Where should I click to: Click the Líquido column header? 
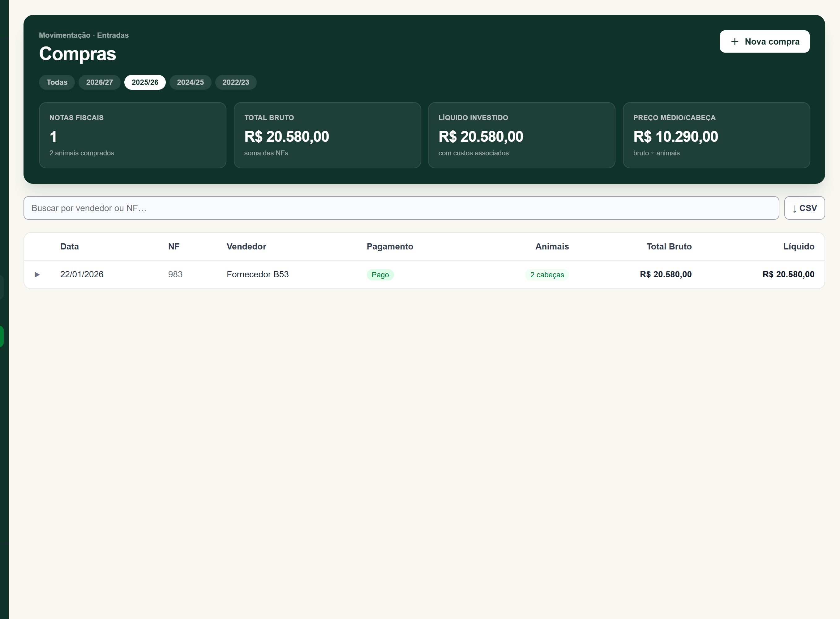pyautogui.click(x=799, y=247)
